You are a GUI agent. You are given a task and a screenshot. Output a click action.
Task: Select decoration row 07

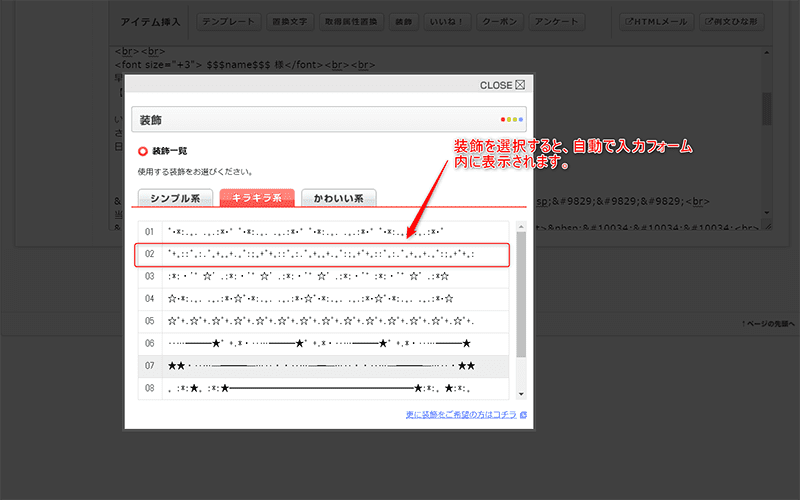tap(320, 366)
